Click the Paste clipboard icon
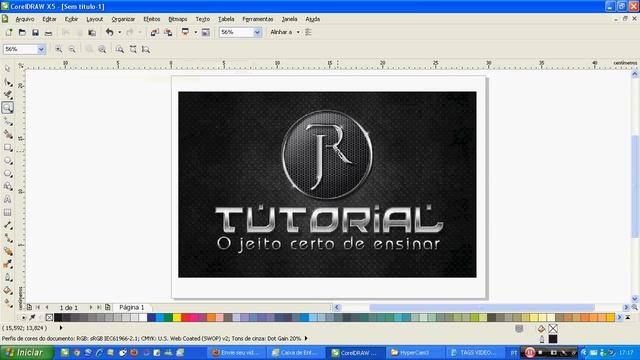The height and width of the screenshot is (360, 640). coord(92,32)
